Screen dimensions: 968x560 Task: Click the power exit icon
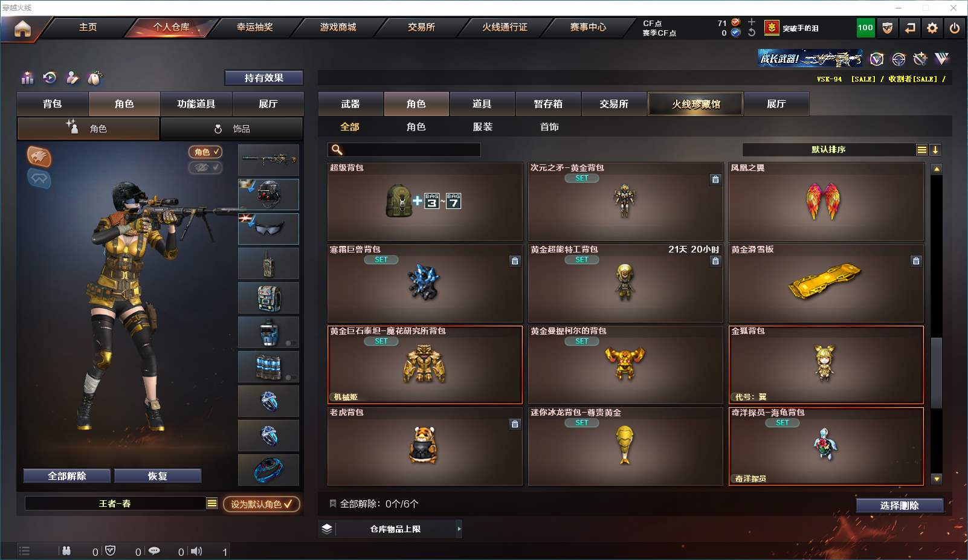pos(955,28)
